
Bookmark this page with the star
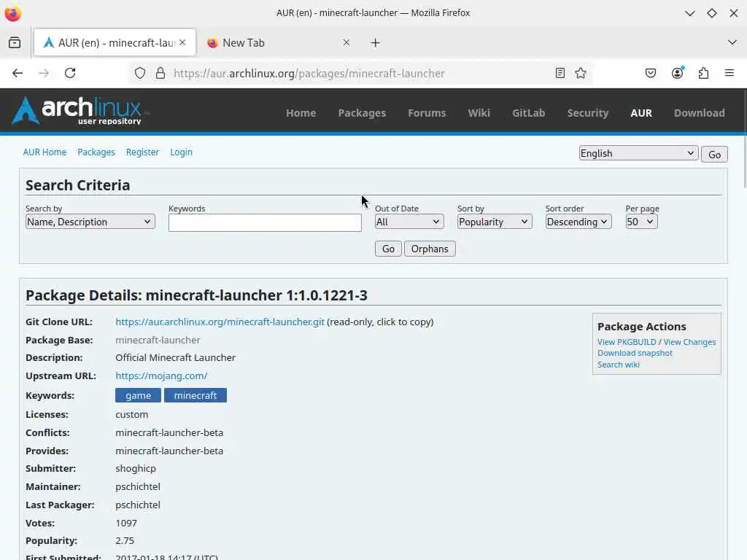(x=580, y=74)
